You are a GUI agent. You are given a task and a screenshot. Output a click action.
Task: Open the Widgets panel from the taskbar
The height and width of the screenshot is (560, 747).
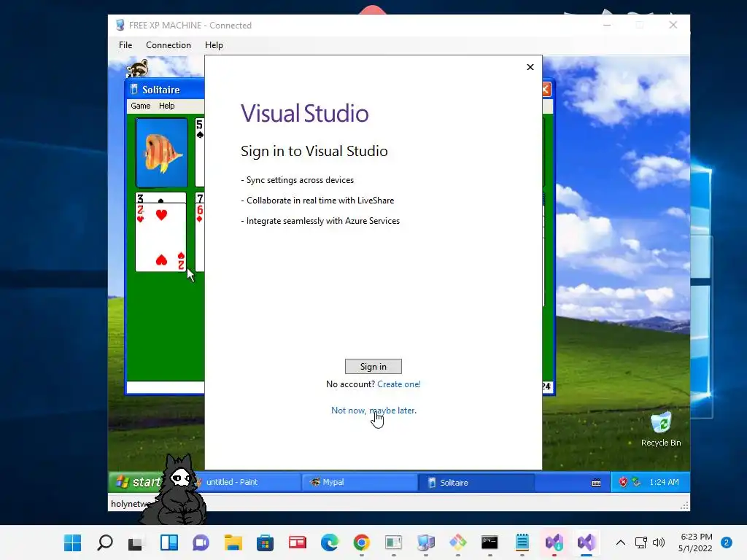click(169, 542)
